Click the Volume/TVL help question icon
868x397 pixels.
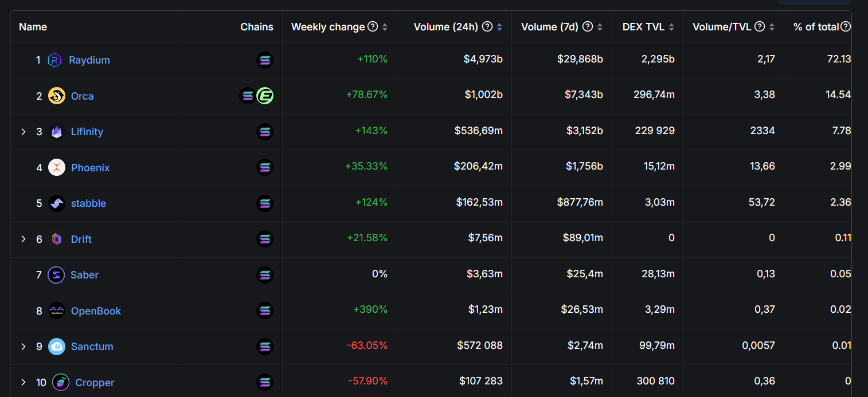pyautogui.click(x=760, y=26)
